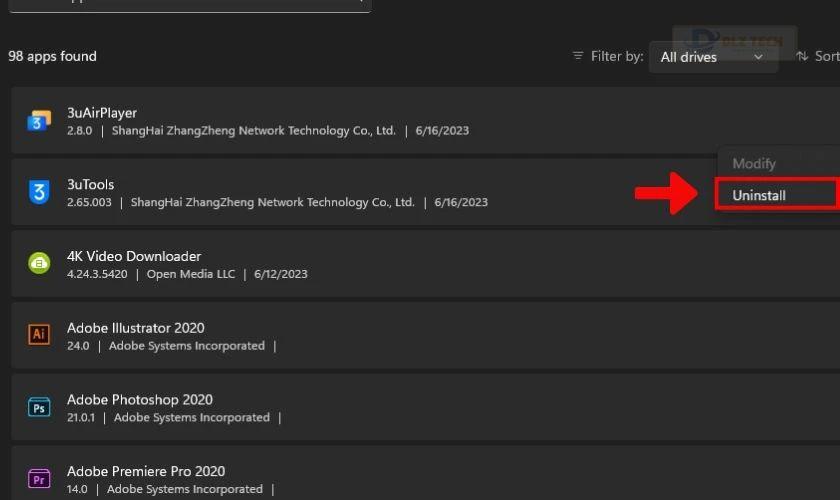
Task: Click the Adobe Illustrator 2020 icon
Action: click(39, 334)
